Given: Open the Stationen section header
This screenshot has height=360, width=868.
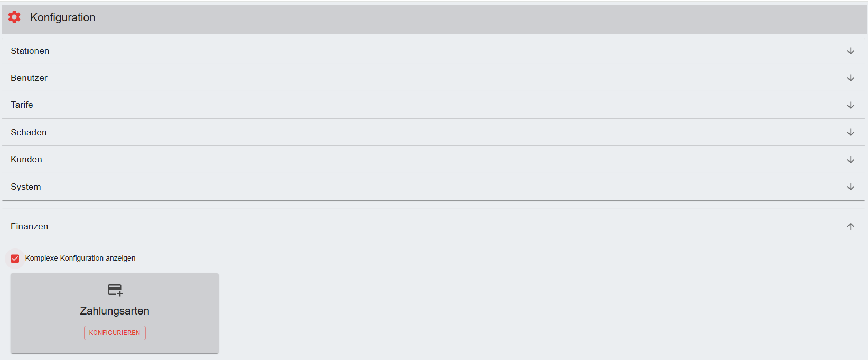Looking at the screenshot, I should (30, 51).
